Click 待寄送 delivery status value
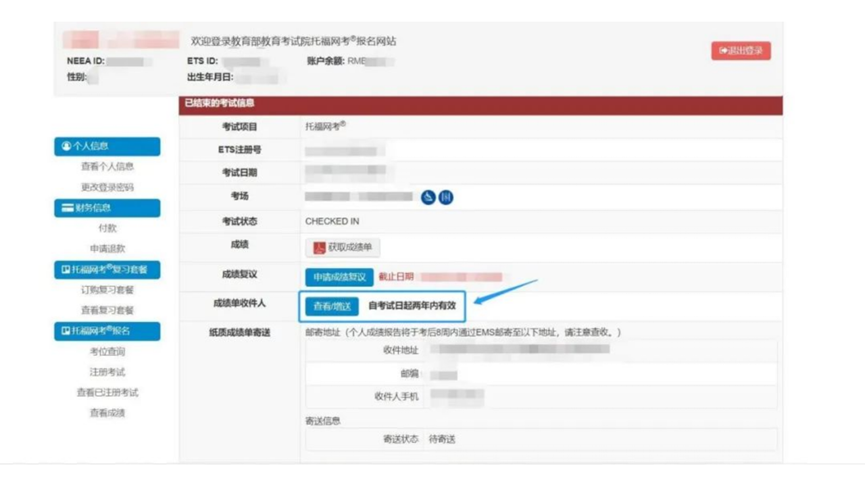 (x=442, y=439)
